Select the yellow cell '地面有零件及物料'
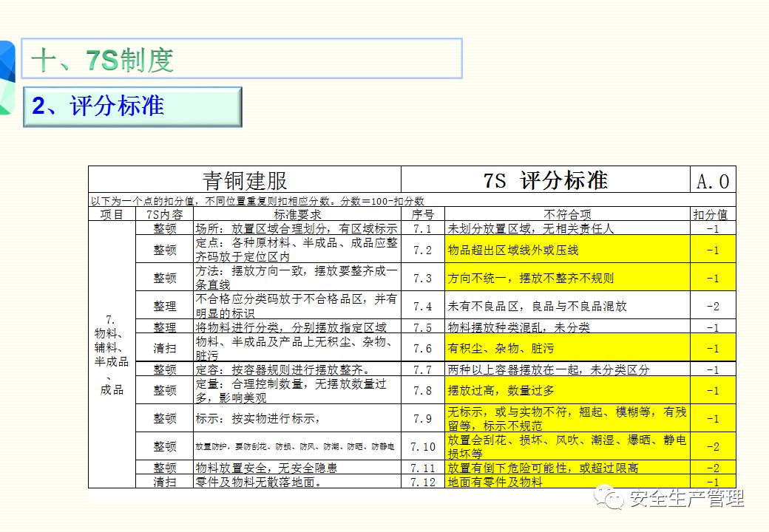Viewport: 769px width, 532px height. [567, 482]
